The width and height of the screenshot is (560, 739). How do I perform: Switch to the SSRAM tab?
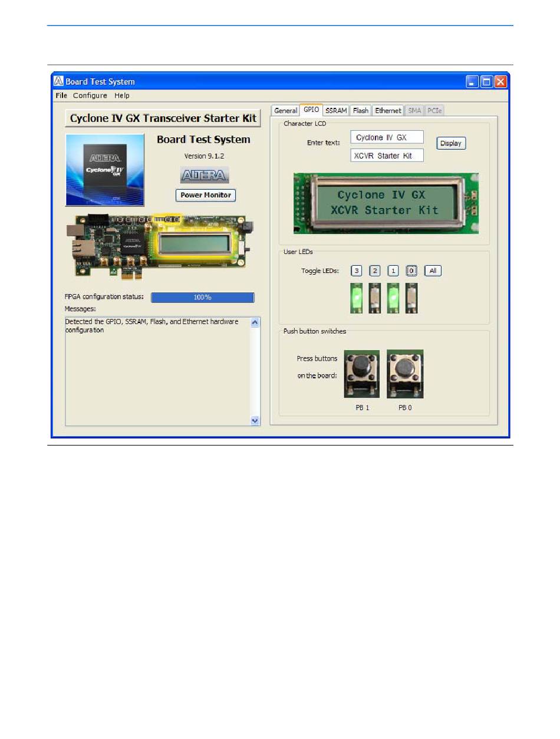(x=336, y=110)
